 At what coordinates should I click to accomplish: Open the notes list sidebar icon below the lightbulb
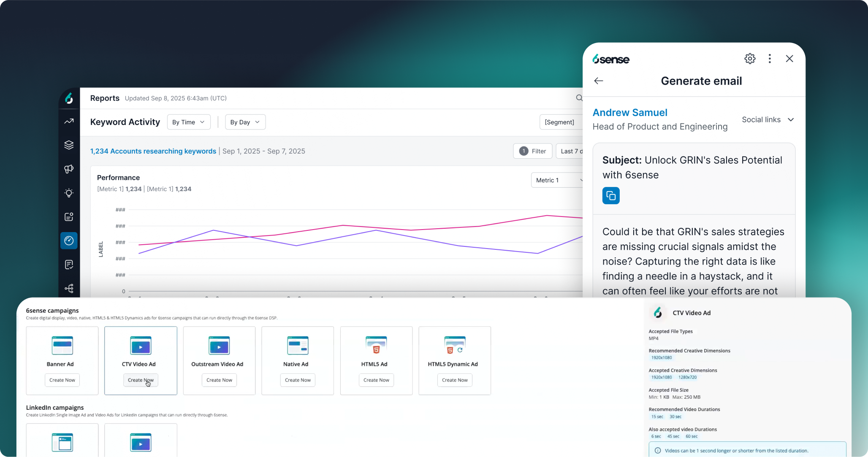(x=69, y=216)
